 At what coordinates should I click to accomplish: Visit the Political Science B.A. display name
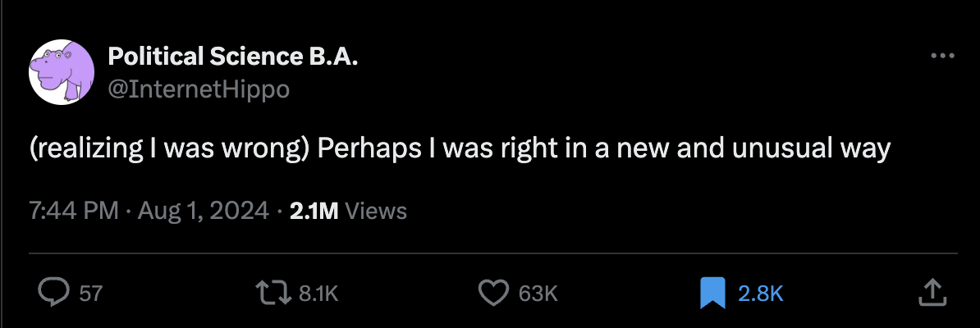point(233,57)
